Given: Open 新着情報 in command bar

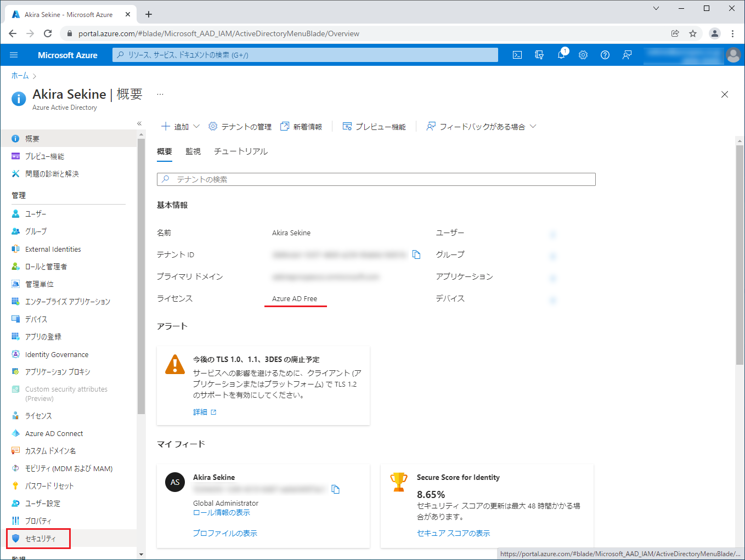Looking at the screenshot, I should point(301,127).
